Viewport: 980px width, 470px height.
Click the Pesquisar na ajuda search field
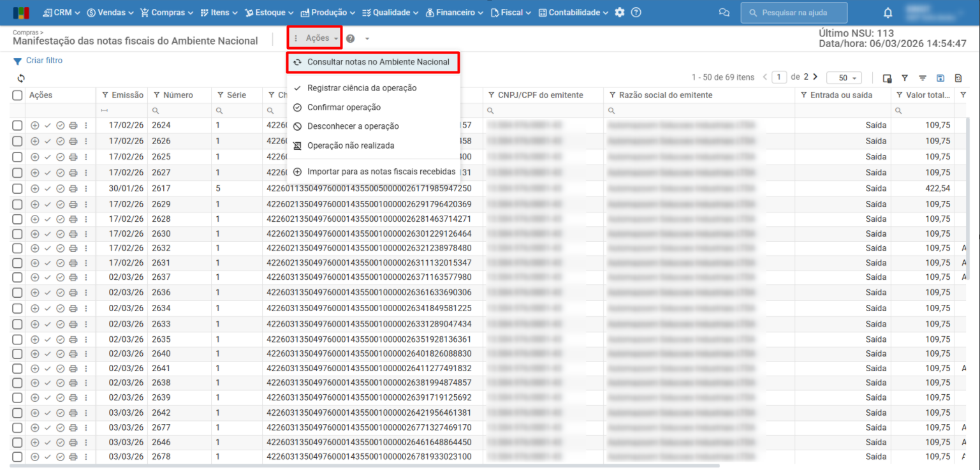794,13
